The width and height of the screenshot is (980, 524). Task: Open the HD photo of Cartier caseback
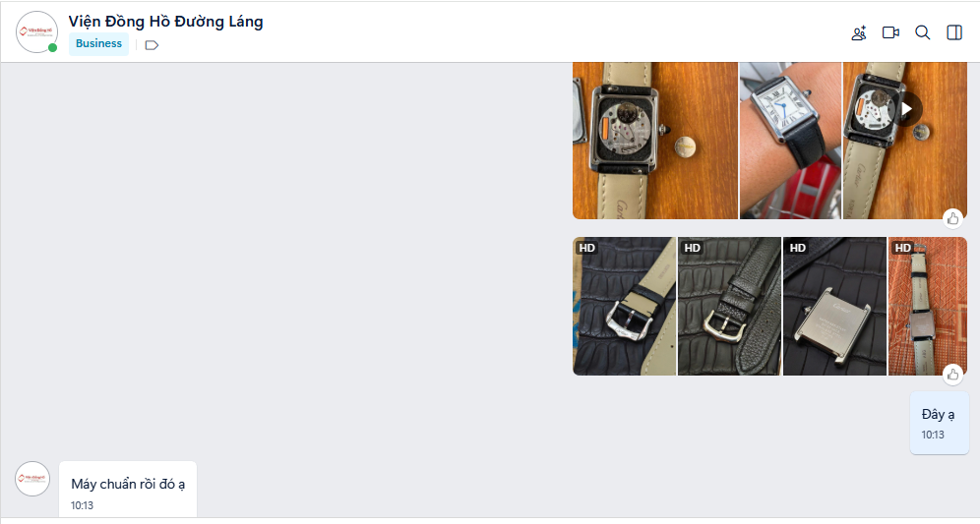click(834, 306)
